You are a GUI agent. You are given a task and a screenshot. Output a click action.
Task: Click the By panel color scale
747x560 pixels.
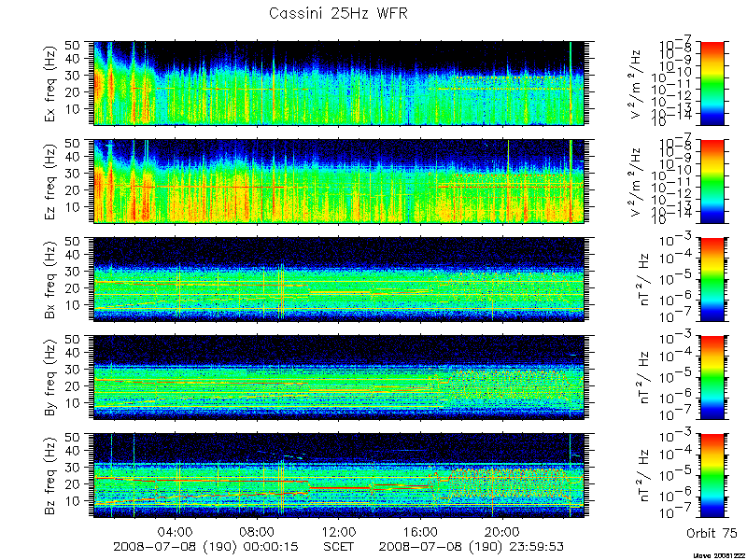click(712, 377)
